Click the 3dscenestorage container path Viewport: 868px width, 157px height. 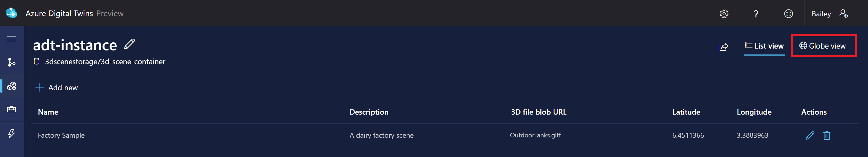(105, 61)
